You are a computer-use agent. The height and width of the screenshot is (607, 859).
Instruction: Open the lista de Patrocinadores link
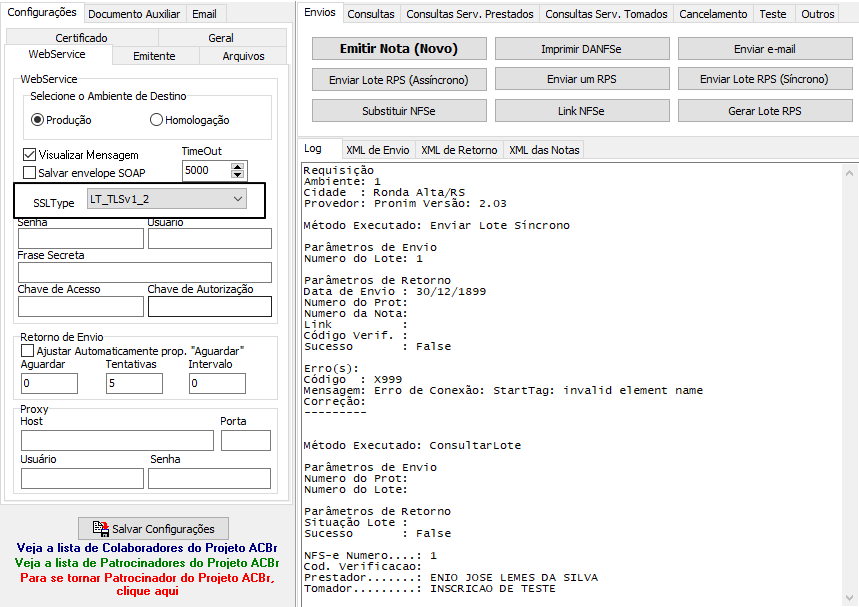pyautogui.click(x=147, y=563)
